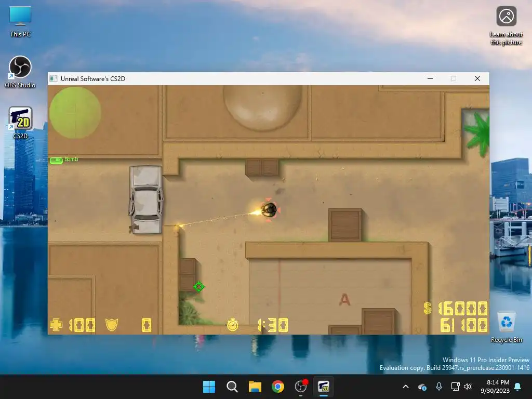Screen dimensions: 532x399
Task: Click the red bombsite A marker
Action: pos(344,300)
